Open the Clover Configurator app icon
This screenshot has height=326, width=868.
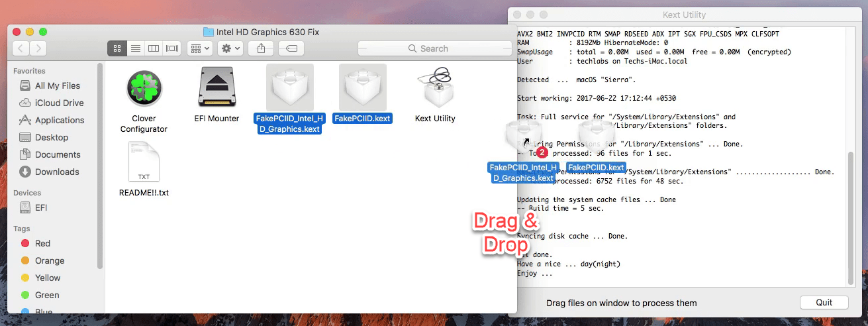(x=144, y=87)
